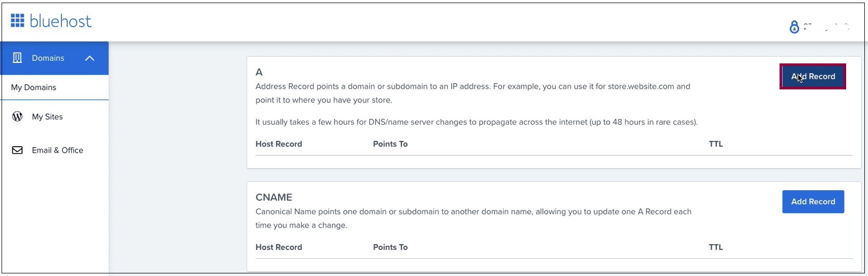The width and height of the screenshot is (868, 276).
Task: Click TTL header in CNAME section
Action: (x=716, y=247)
